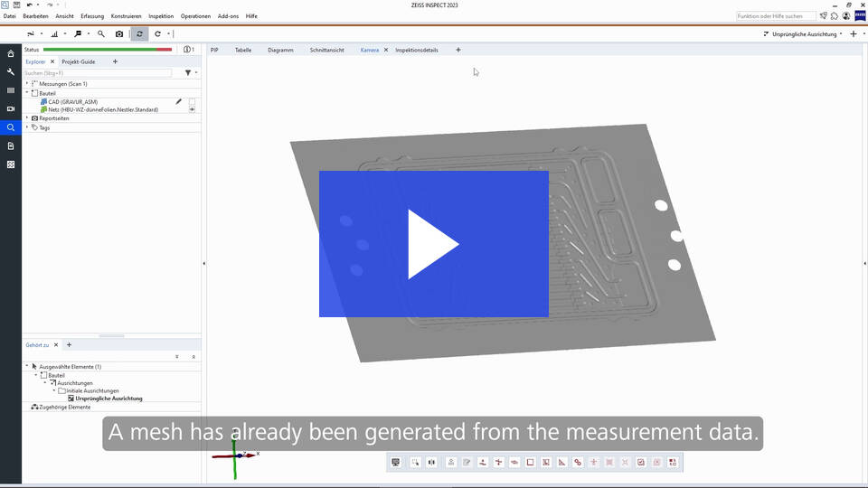Click the circular refresh arrow icon
The height and width of the screenshot is (488, 868).
coord(157,33)
